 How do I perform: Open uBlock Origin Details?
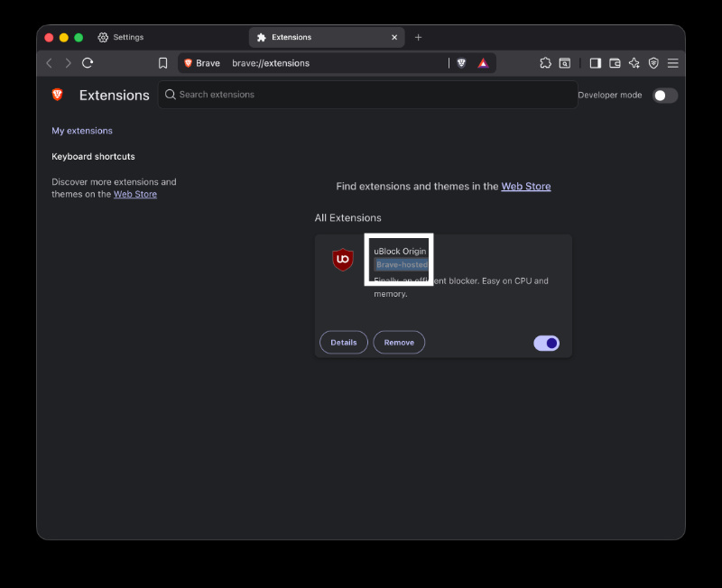(x=344, y=343)
